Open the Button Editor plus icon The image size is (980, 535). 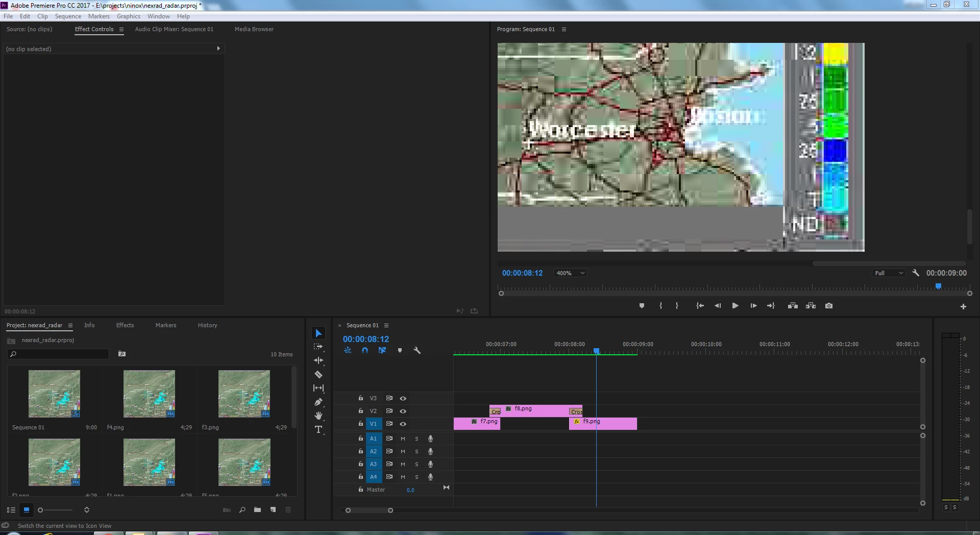coord(963,307)
